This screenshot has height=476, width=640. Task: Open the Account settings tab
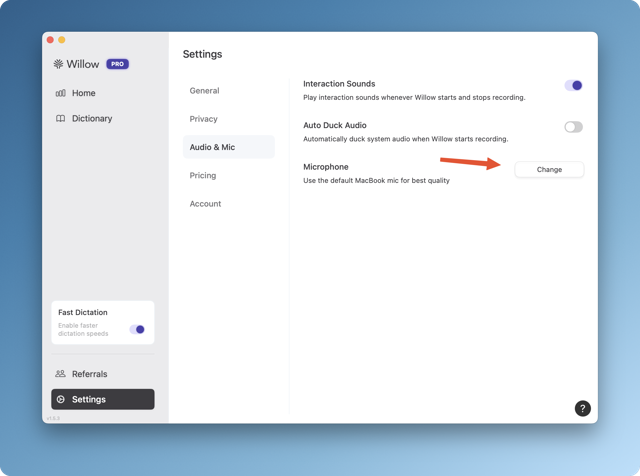(205, 204)
